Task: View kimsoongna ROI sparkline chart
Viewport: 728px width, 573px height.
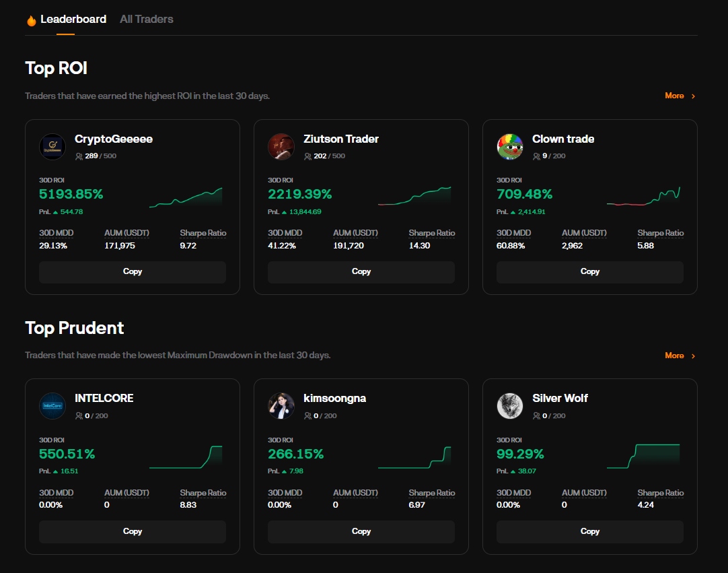Action: 414,457
